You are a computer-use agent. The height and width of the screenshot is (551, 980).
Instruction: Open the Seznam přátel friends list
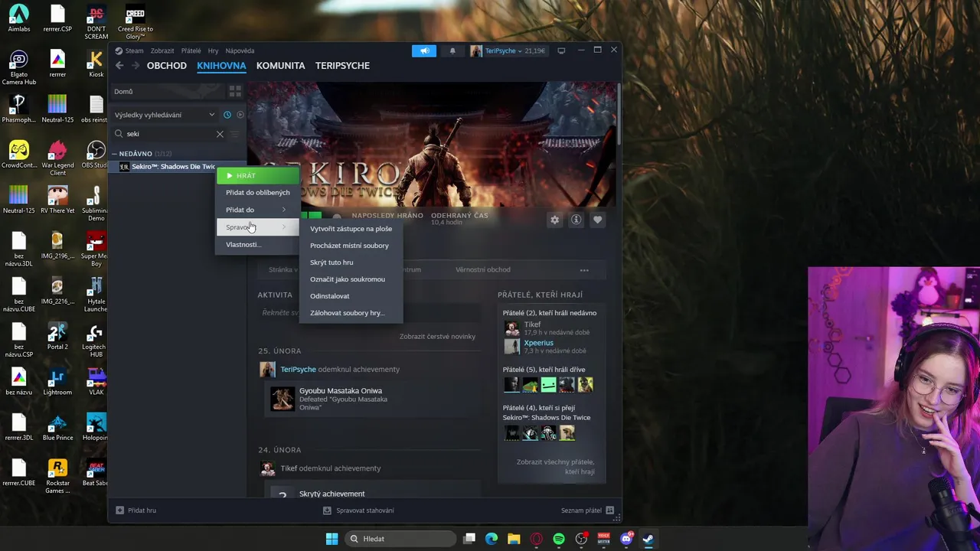[587, 510]
